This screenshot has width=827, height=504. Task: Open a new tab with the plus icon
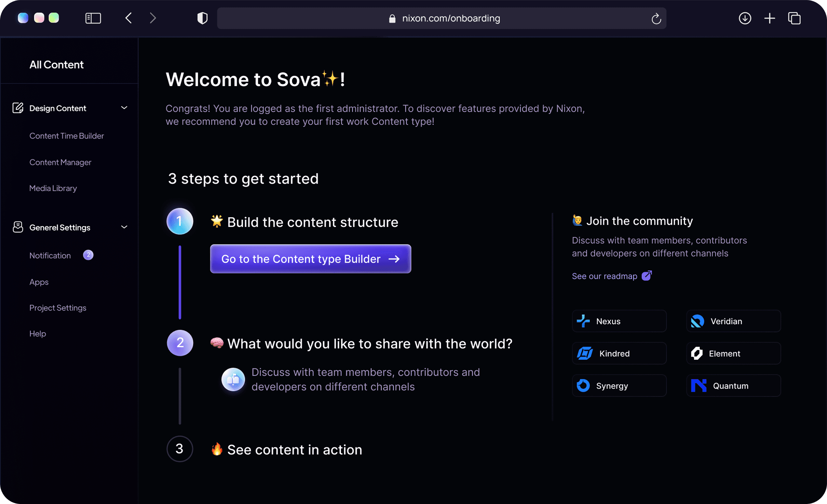[x=770, y=18]
